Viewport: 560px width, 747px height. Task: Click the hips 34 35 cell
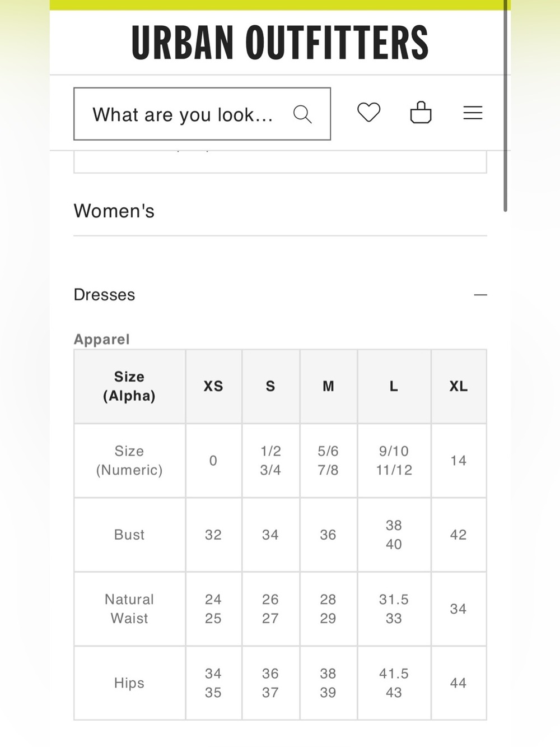(x=213, y=683)
